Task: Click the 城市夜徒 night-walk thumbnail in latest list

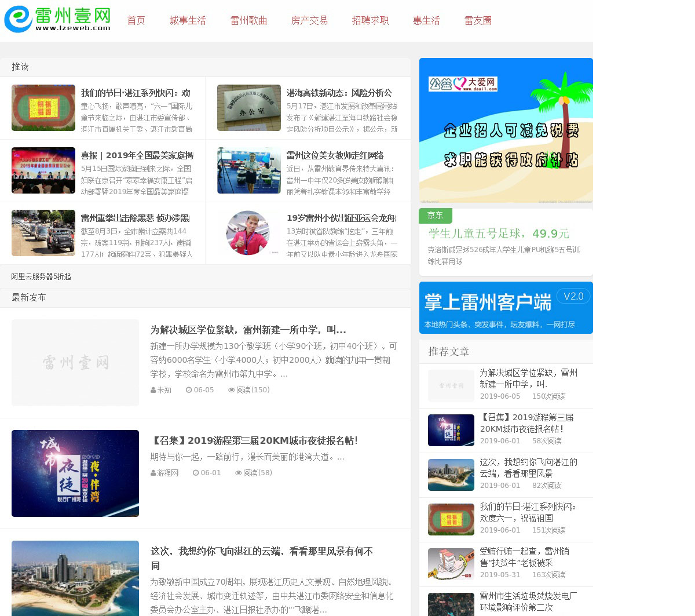Action: pyautogui.click(x=75, y=473)
